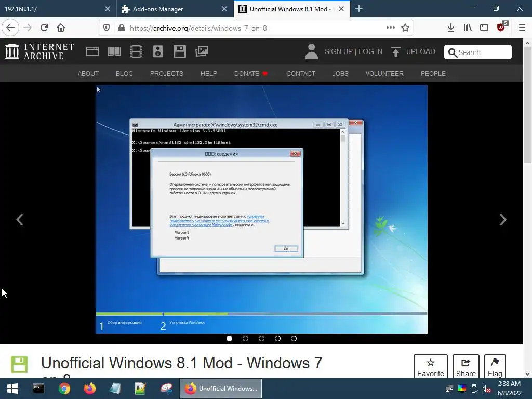Open the PROJECTS menu item
This screenshot has width=532, height=399.
(167, 74)
